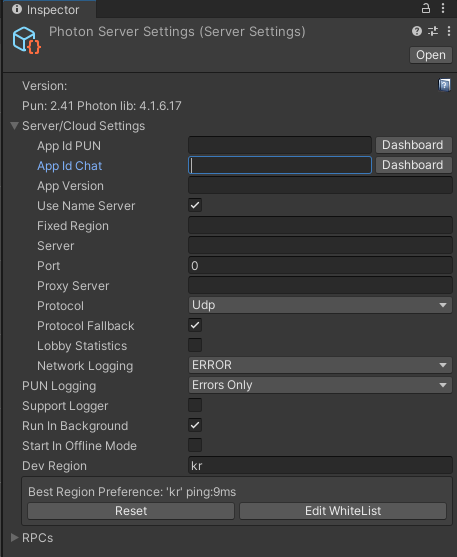Screen dimensions: 457x557
Task: Enable the Lobby Statistics checkbox
Action: click(195, 345)
